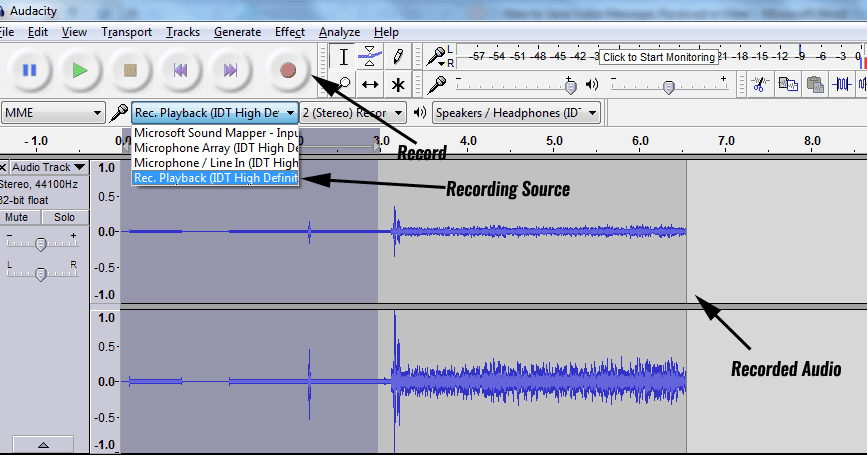867x455 pixels.
Task: Open the Edit menu
Action: tap(38, 32)
